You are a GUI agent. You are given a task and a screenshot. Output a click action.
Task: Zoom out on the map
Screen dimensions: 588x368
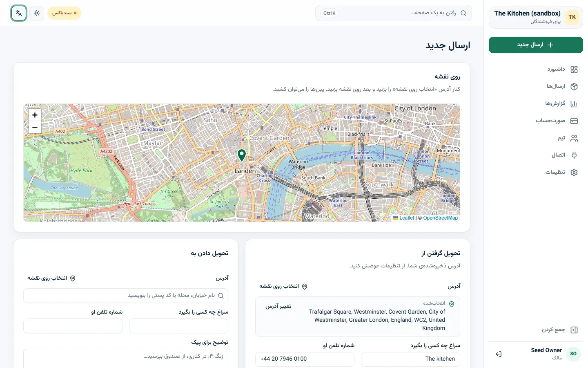tap(35, 127)
